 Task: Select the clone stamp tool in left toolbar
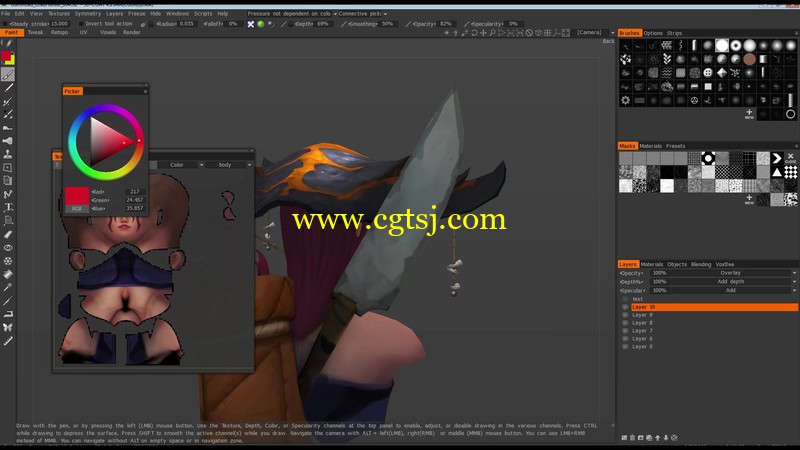pos(8,154)
